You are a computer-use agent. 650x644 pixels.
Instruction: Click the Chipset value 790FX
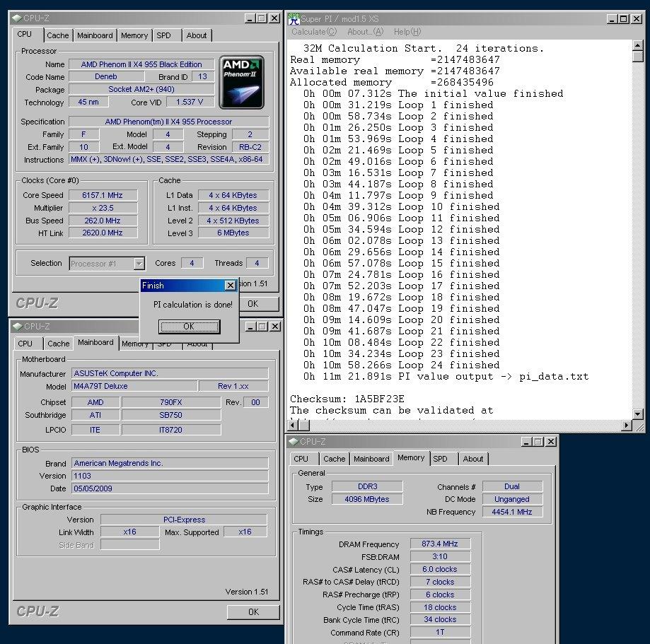tap(170, 402)
